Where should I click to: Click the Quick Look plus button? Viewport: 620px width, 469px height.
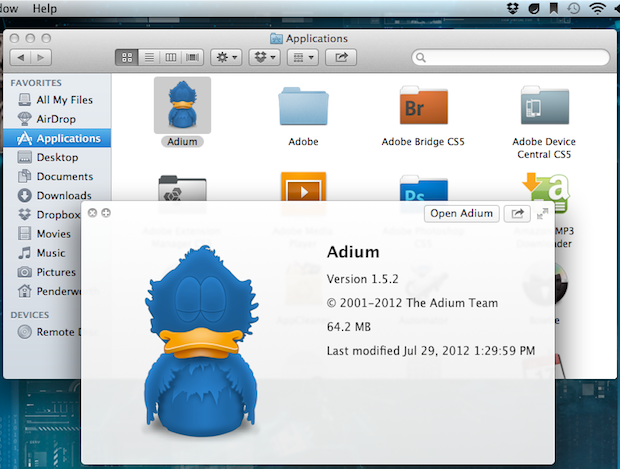click(x=106, y=213)
